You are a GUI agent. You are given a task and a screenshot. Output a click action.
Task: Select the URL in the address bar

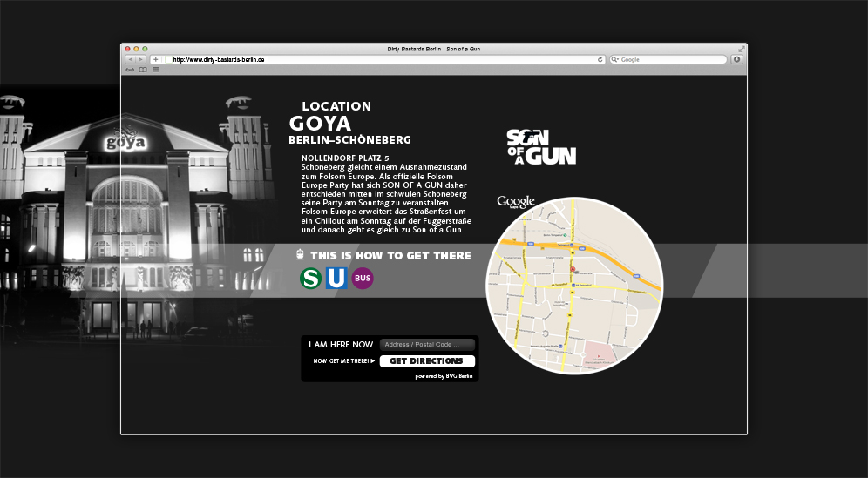[x=218, y=59]
